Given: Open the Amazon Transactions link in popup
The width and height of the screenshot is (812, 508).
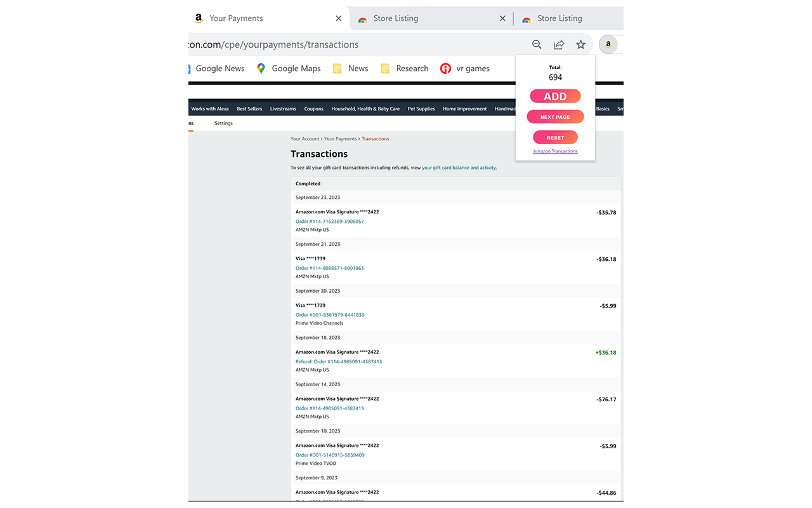Looking at the screenshot, I should coord(555,151).
